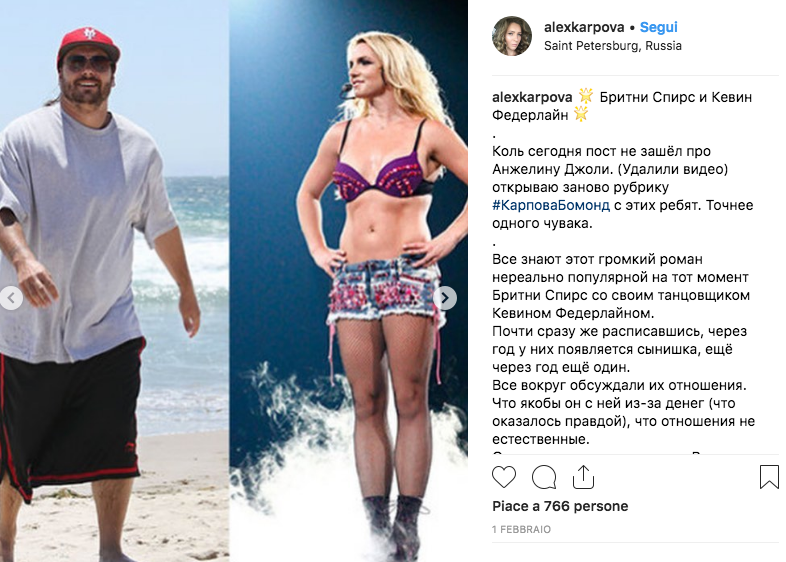Share the post with the upload arrow icon
The image size is (786, 562).
tap(583, 476)
